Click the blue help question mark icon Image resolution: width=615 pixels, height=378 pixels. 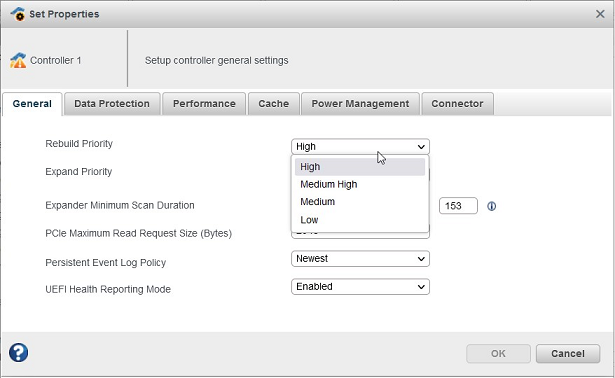[18, 353]
